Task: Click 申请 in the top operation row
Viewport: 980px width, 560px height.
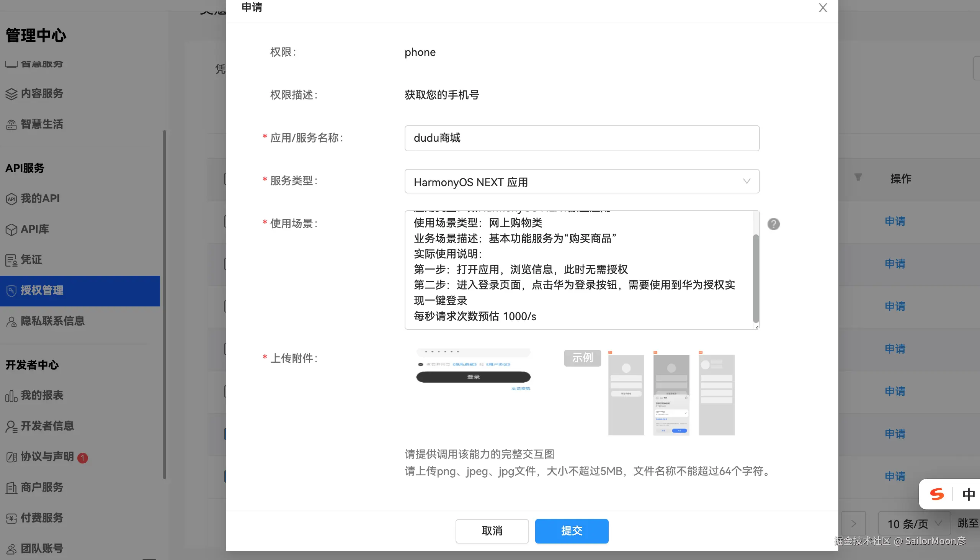Action: [x=895, y=221]
